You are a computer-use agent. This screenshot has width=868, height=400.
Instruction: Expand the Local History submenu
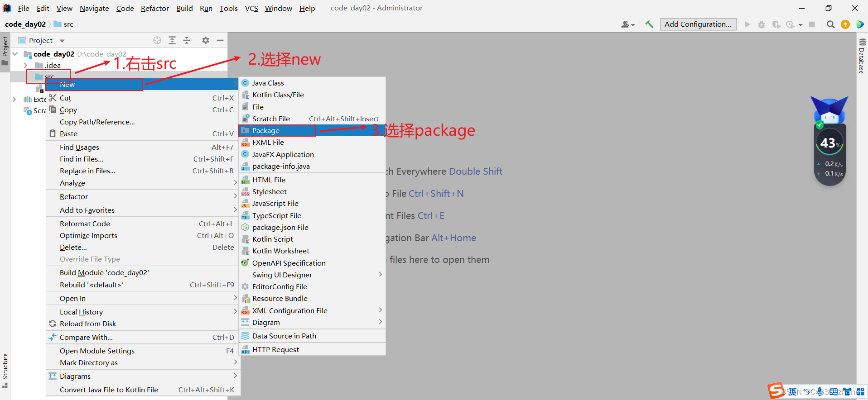(143, 312)
